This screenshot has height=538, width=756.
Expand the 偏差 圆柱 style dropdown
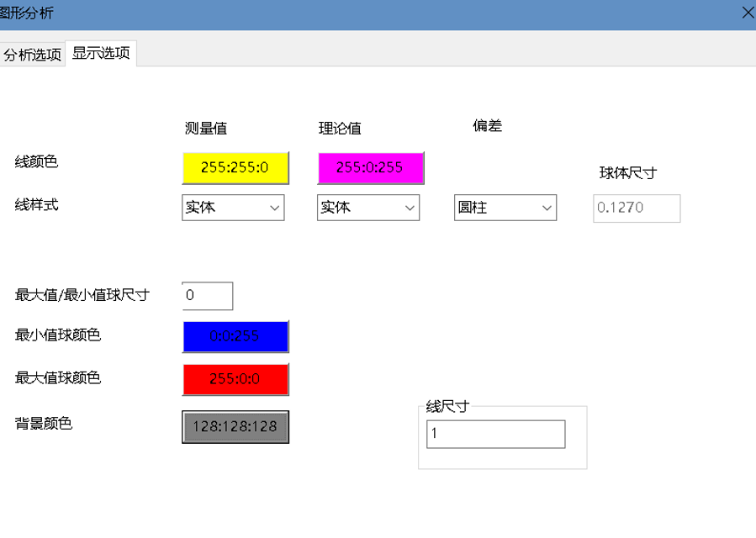pyautogui.click(x=505, y=208)
